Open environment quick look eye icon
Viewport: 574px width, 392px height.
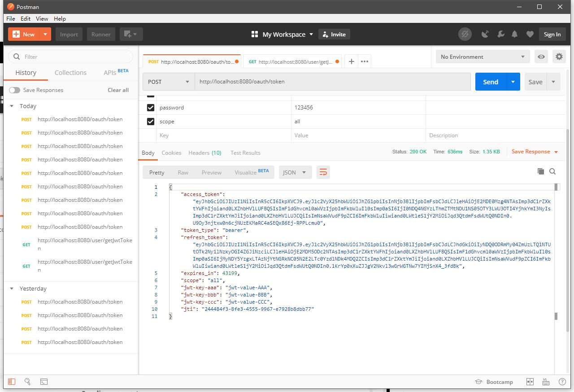point(542,57)
